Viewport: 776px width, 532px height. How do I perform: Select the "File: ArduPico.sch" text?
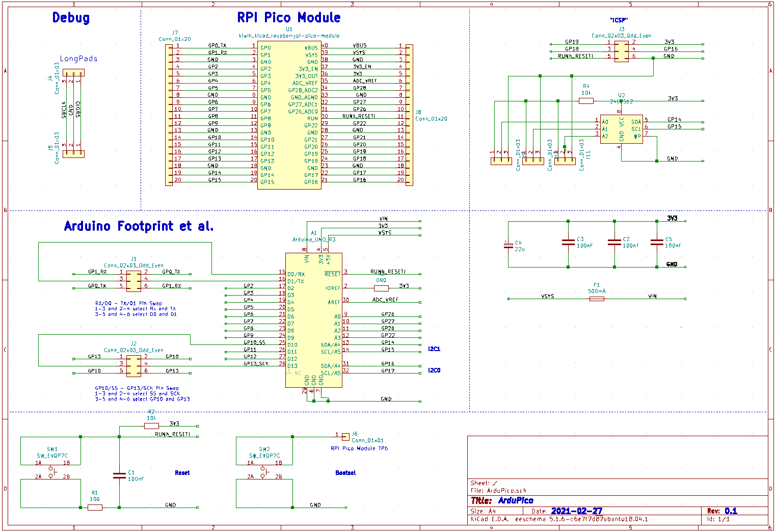coord(498,491)
